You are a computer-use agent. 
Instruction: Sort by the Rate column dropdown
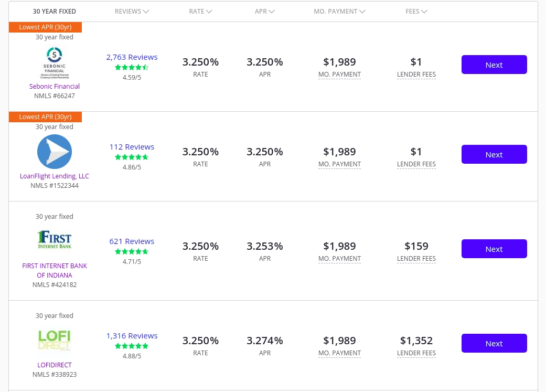pos(200,12)
